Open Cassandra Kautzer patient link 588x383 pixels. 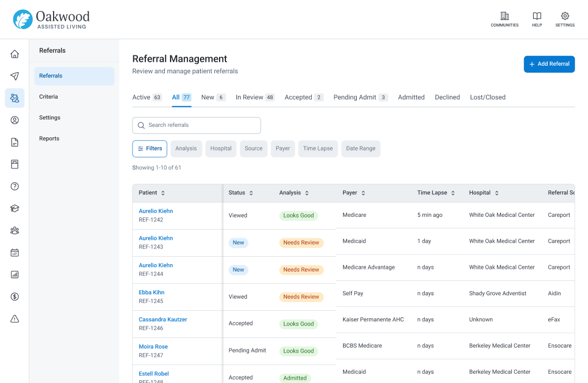click(163, 320)
